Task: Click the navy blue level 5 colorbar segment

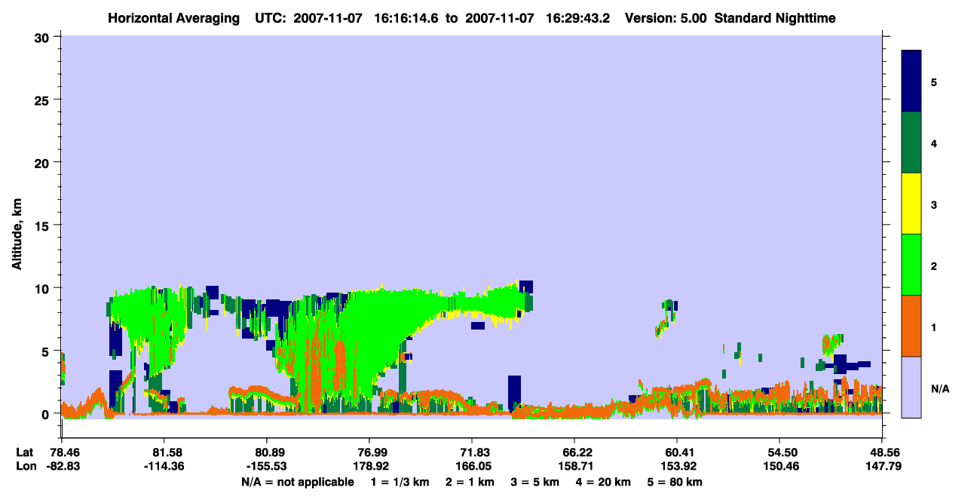Action: (911, 81)
